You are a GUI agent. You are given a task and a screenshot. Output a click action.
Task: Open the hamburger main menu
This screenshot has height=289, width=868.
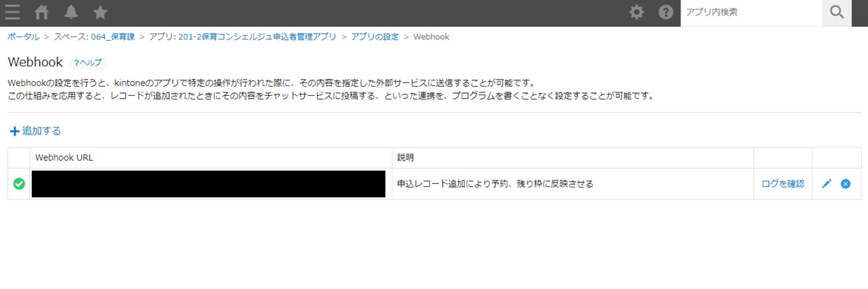pyautogui.click(x=13, y=12)
